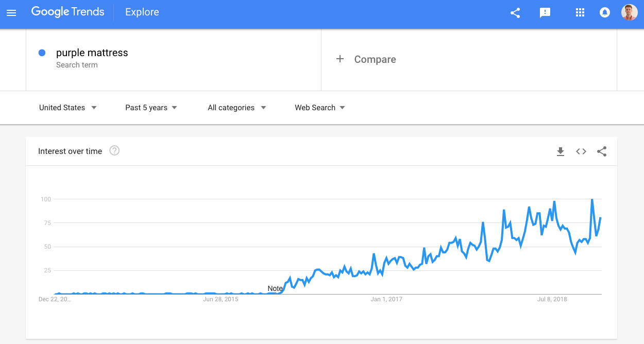Viewport: 644px width, 344px height.
Task: Expand the All categories dropdown
Action: pyautogui.click(x=236, y=108)
